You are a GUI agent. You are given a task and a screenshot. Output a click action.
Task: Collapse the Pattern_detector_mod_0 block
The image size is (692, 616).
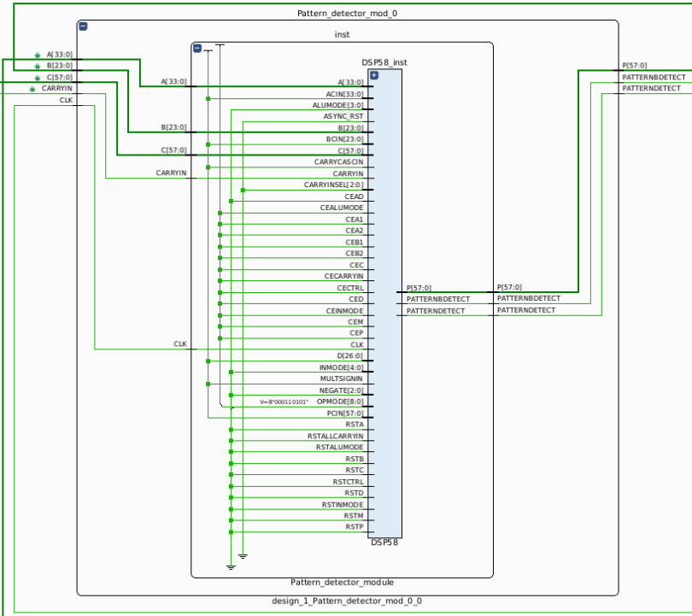(83, 26)
